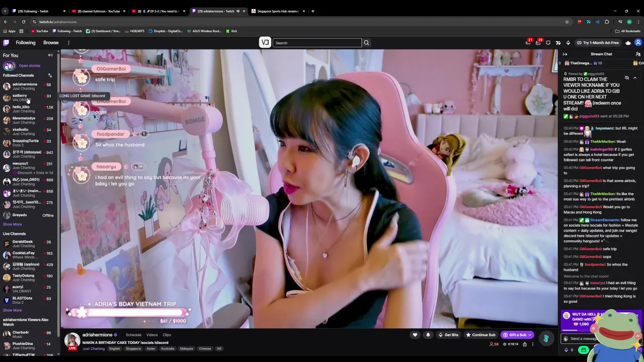Click the search magnifier button
644x362 pixels.
click(366, 43)
